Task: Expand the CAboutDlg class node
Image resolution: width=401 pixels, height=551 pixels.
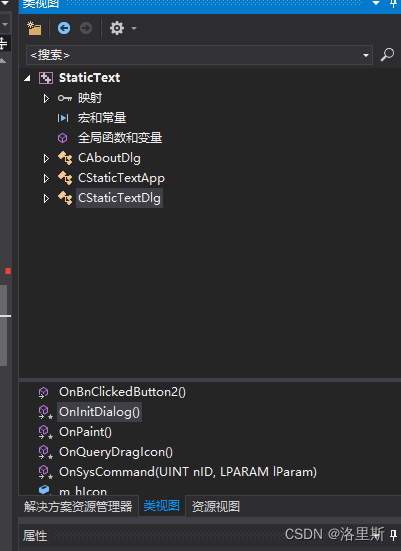Action: pos(46,158)
